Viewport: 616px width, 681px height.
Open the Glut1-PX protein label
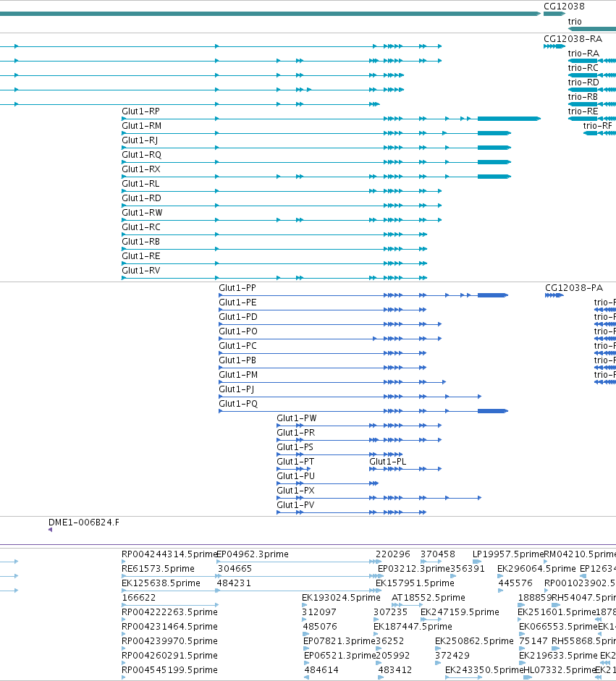click(295, 491)
